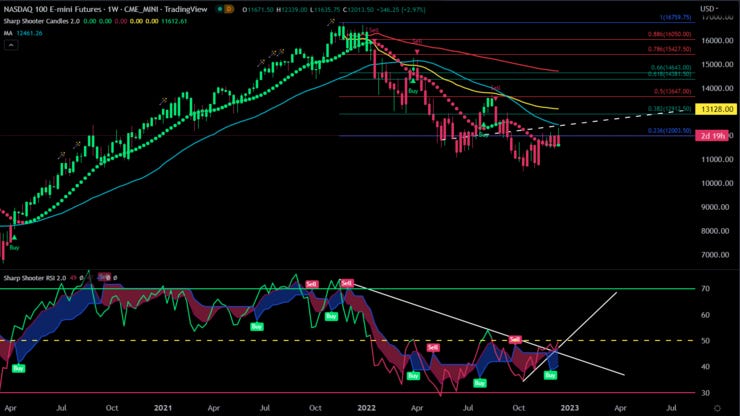Click the Buy signal below the first candles
The image size is (740, 416).
[15, 247]
